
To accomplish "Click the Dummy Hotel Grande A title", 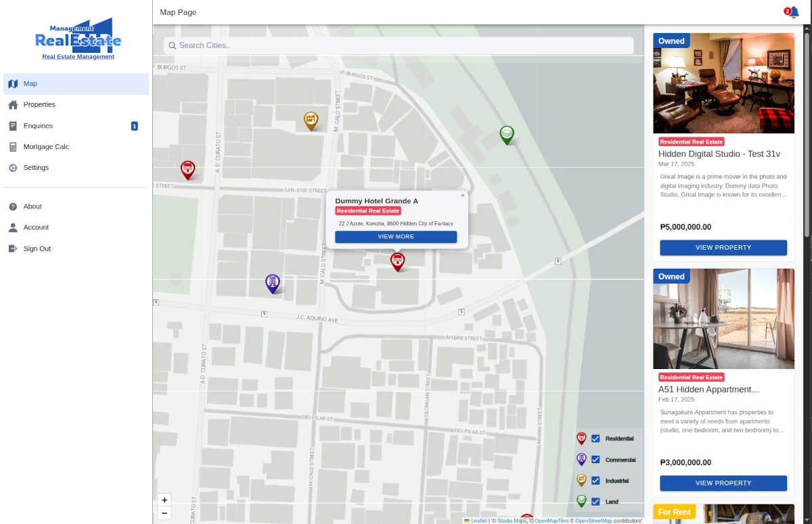I will point(376,201).
